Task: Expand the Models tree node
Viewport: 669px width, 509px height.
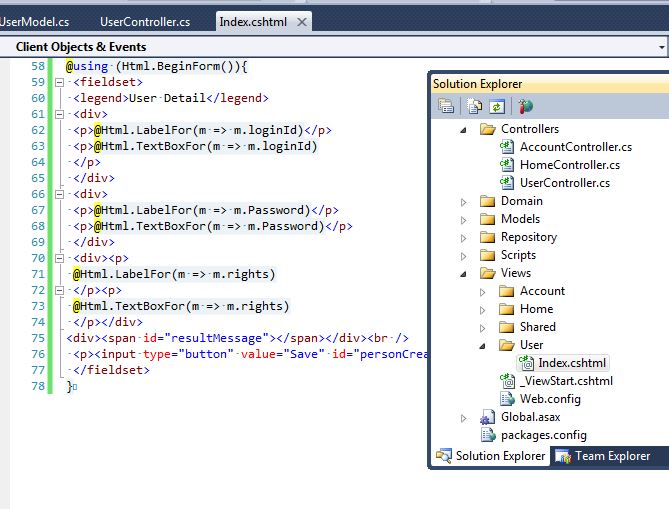Action: click(463, 220)
